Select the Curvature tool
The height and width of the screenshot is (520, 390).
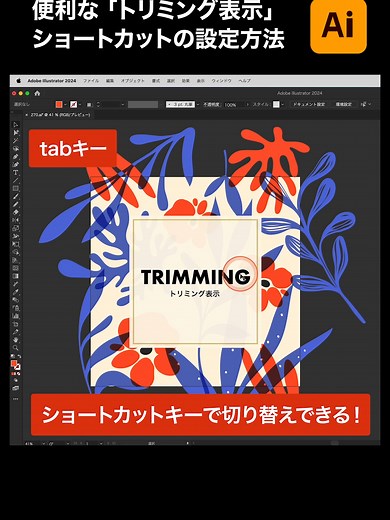click(x=16, y=165)
